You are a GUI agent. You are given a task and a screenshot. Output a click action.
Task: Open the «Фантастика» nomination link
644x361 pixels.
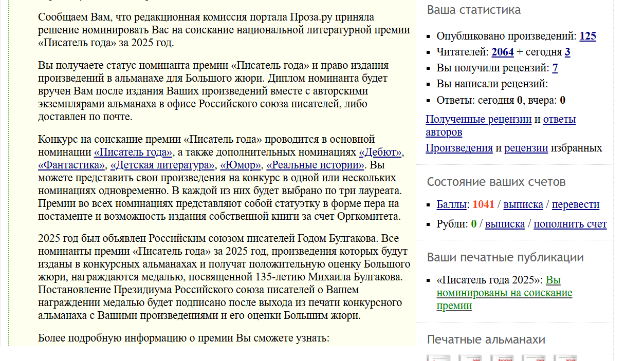[x=72, y=165]
